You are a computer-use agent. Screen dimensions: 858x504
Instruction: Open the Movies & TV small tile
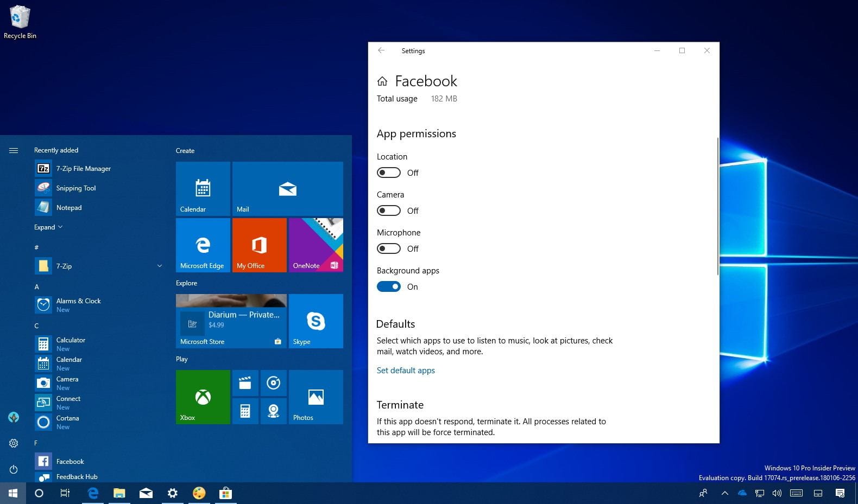pyautogui.click(x=245, y=383)
